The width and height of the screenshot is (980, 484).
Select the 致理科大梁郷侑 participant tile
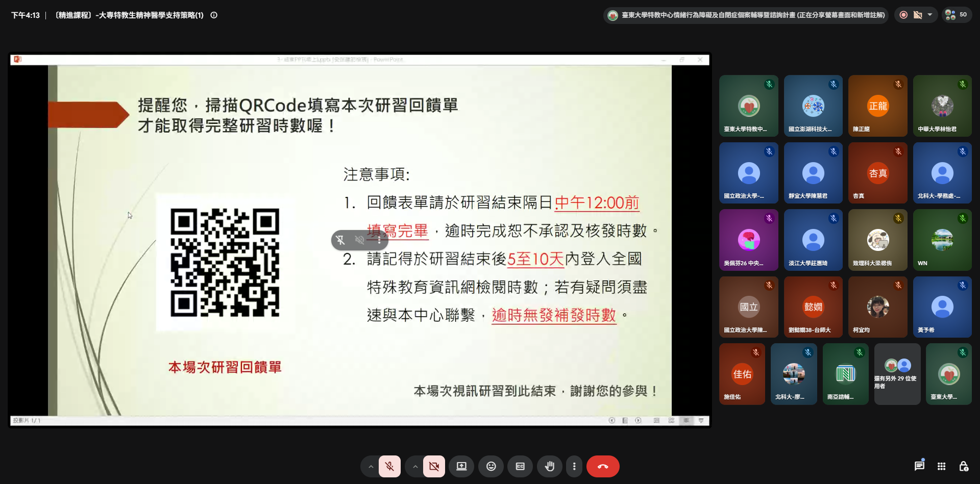878,240
